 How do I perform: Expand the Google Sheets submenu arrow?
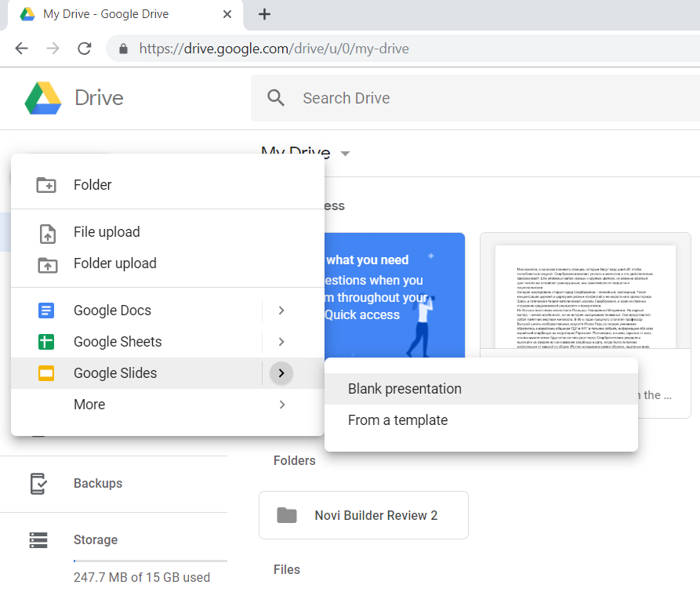pyautogui.click(x=281, y=342)
